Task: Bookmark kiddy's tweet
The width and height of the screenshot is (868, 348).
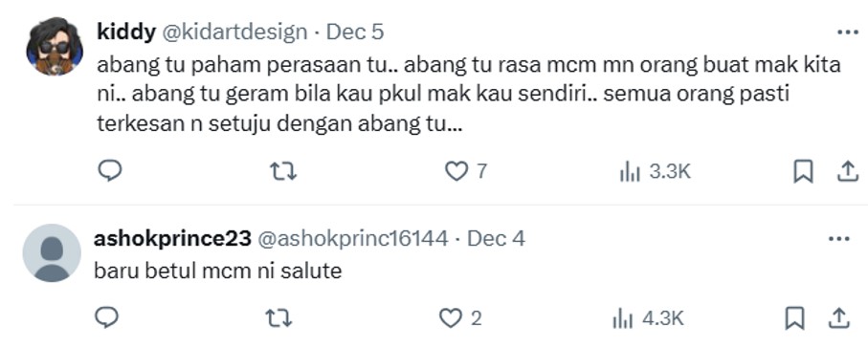Action: coord(803,171)
